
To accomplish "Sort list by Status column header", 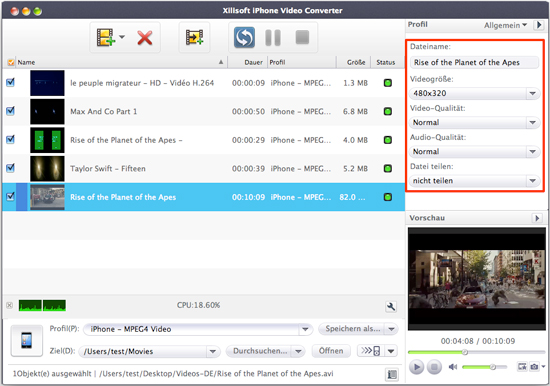I will 386,62.
